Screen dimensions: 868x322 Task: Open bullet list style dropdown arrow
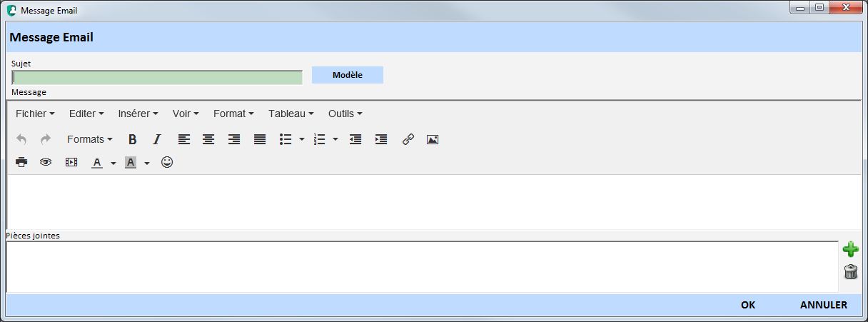[302, 139]
